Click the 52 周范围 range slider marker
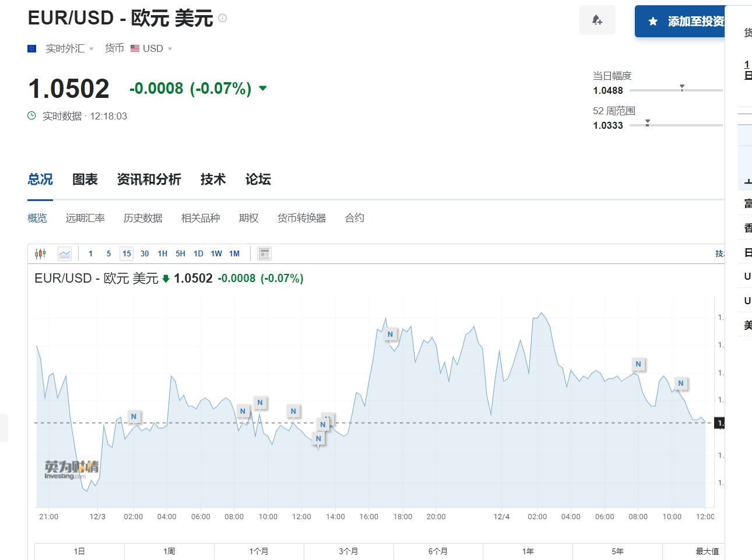Screen dimensions: 752x560 click(x=648, y=123)
